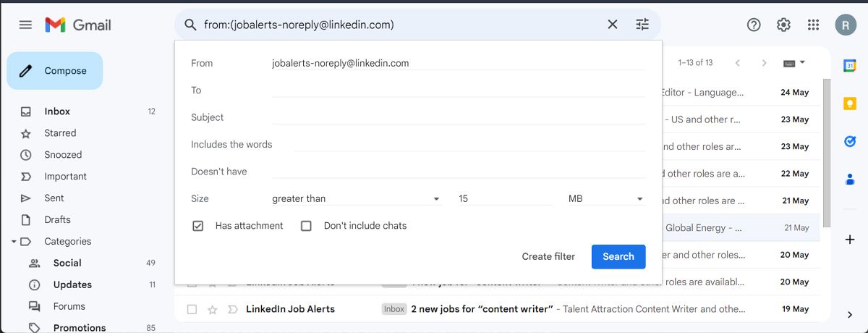Clear search with the X icon

[613, 25]
